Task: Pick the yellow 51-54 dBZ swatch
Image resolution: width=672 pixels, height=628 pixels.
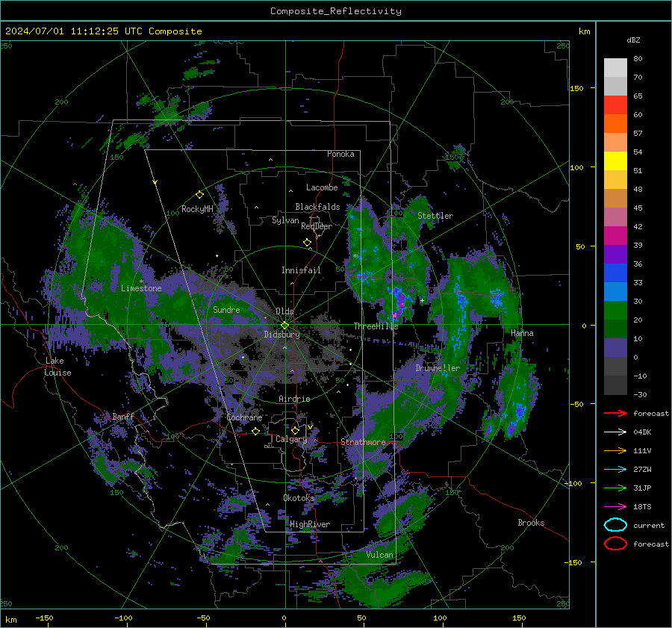Action: point(615,161)
